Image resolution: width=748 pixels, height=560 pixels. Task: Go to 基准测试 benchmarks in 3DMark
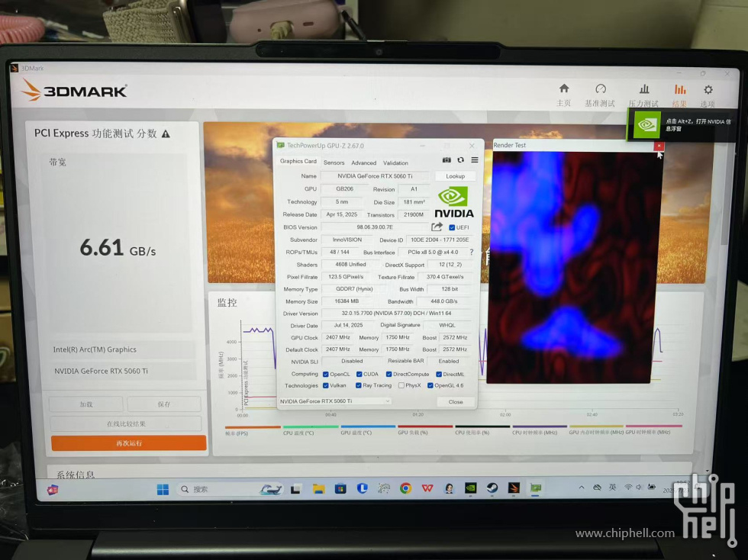600,95
